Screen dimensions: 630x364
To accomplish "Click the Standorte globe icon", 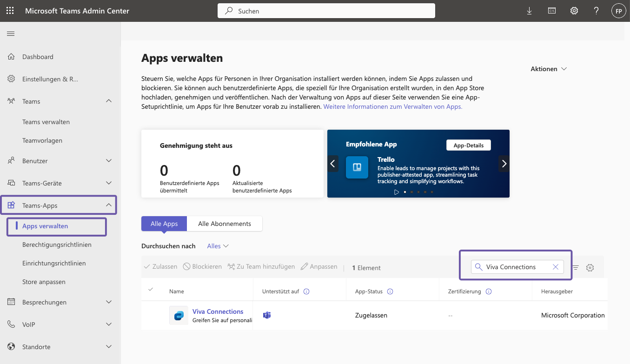I will point(12,347).
